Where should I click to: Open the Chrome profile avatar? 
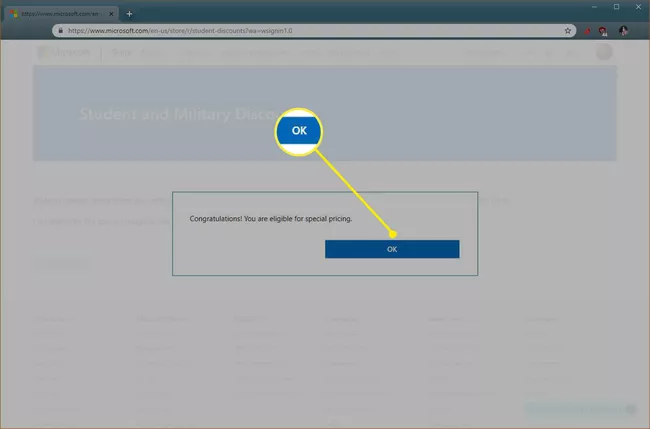[x=623, y=31]
